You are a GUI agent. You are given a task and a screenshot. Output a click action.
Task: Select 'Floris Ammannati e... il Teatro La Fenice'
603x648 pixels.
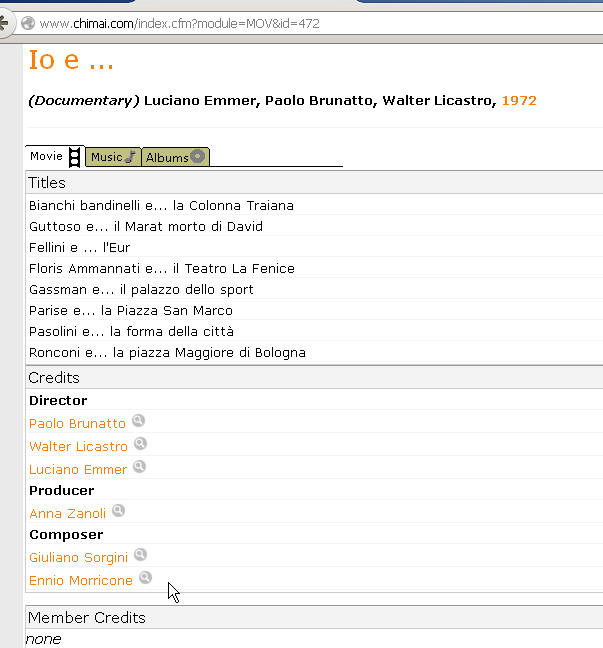click(x=162, y=269)
